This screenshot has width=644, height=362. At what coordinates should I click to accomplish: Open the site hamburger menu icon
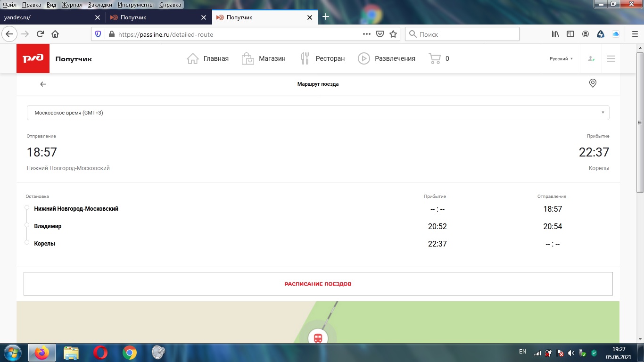[x=611, y=59]
